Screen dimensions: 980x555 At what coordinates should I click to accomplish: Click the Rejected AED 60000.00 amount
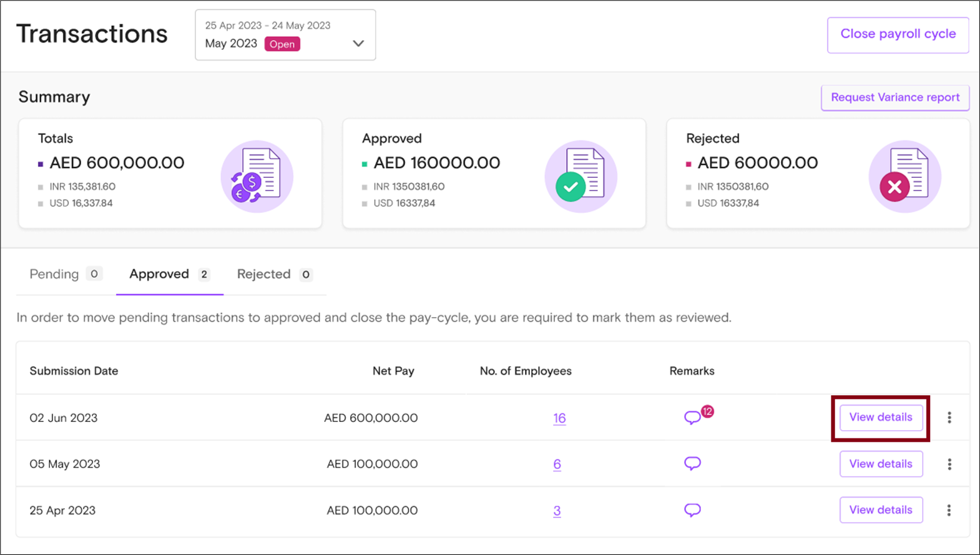pyautogui.click(x=758, y=163)
